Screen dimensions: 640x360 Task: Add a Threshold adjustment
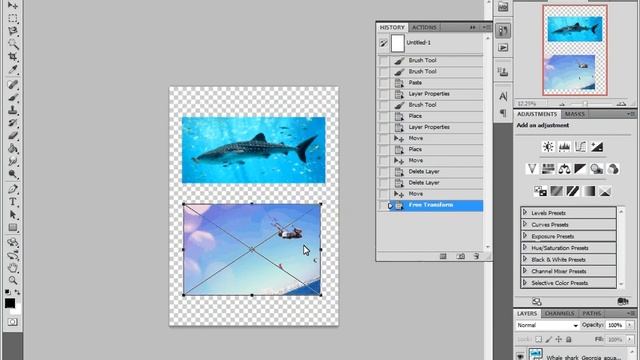[x=573, y=191]
